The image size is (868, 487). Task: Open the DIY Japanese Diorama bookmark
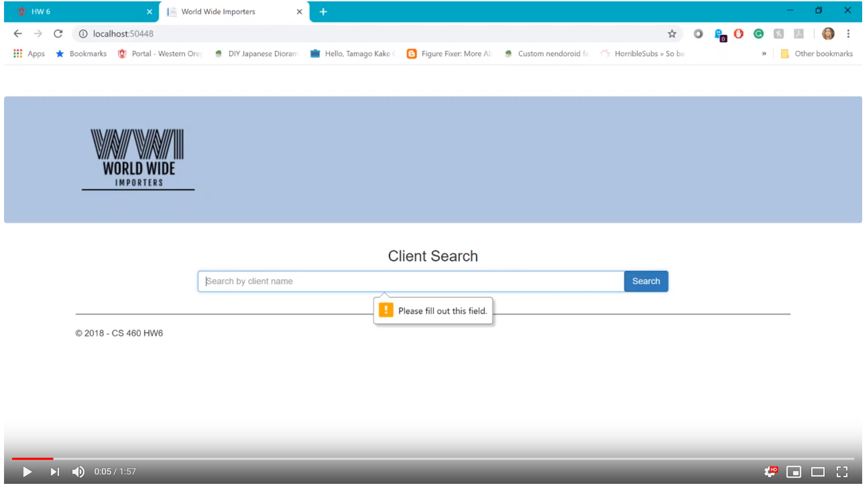pyautogui.click(x=257, y=54)
